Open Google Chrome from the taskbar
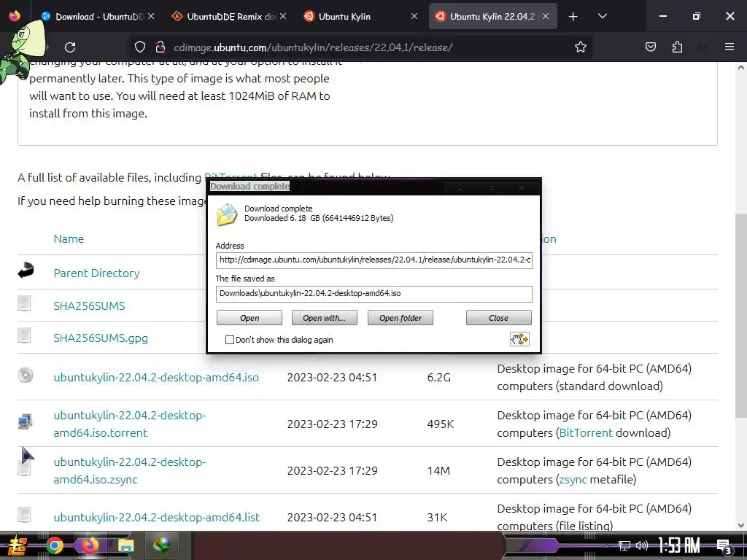Screen dimensions: 747x560 [x=54, y=545]
